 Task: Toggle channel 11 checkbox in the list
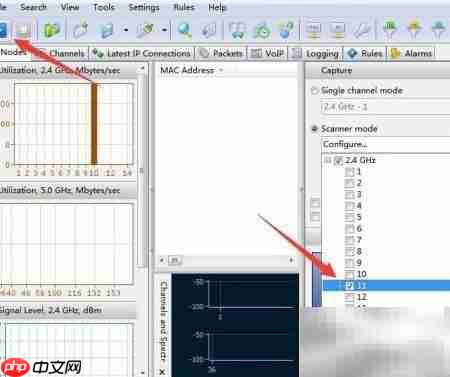point(349,286)
